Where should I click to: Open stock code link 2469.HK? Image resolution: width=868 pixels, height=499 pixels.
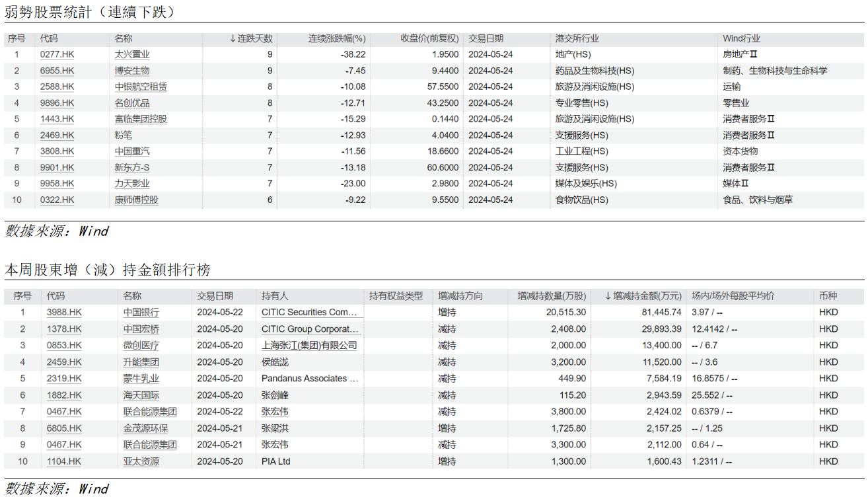point(57,135)
